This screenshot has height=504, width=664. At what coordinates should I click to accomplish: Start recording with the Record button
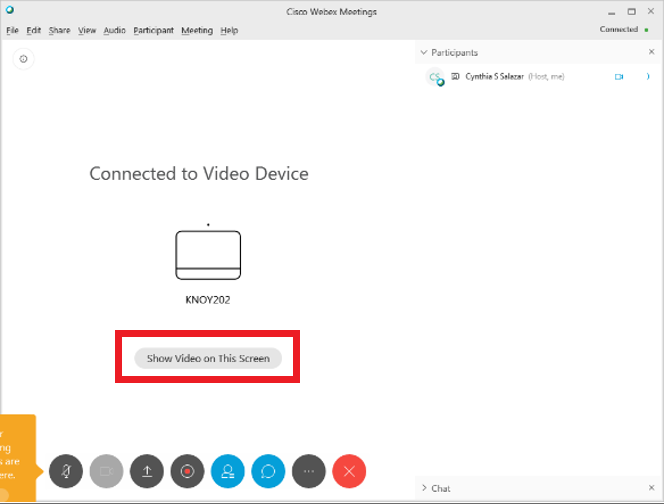point(187,470)
